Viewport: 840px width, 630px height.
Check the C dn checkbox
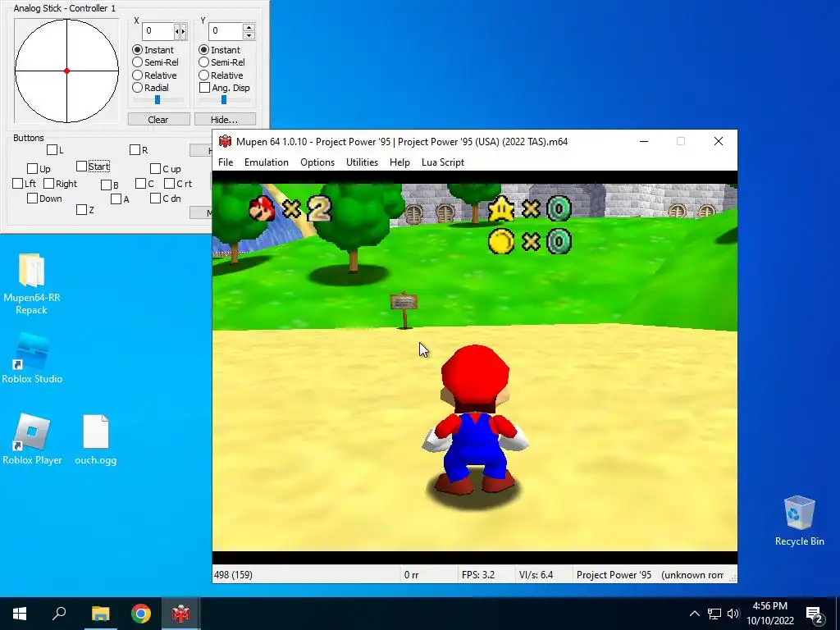coord(155,199)
